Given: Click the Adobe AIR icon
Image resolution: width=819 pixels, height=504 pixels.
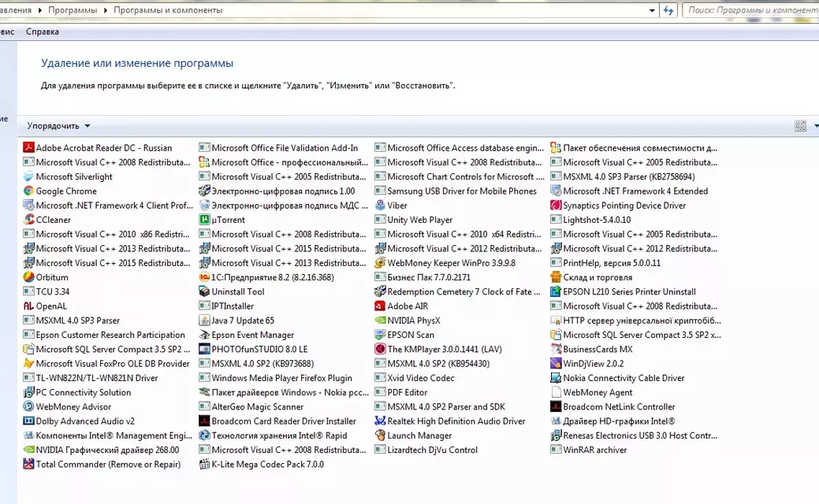Looking at the screenshot, I should 380,306.
